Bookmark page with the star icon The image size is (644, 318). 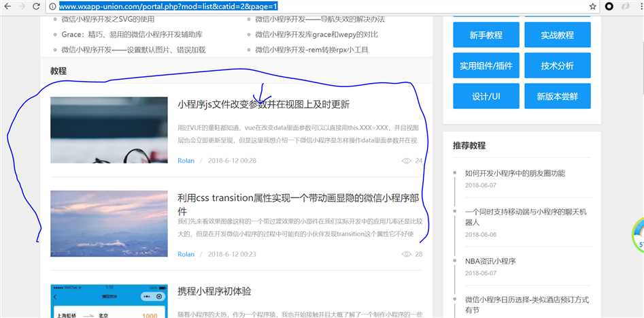tap(593, 6)
